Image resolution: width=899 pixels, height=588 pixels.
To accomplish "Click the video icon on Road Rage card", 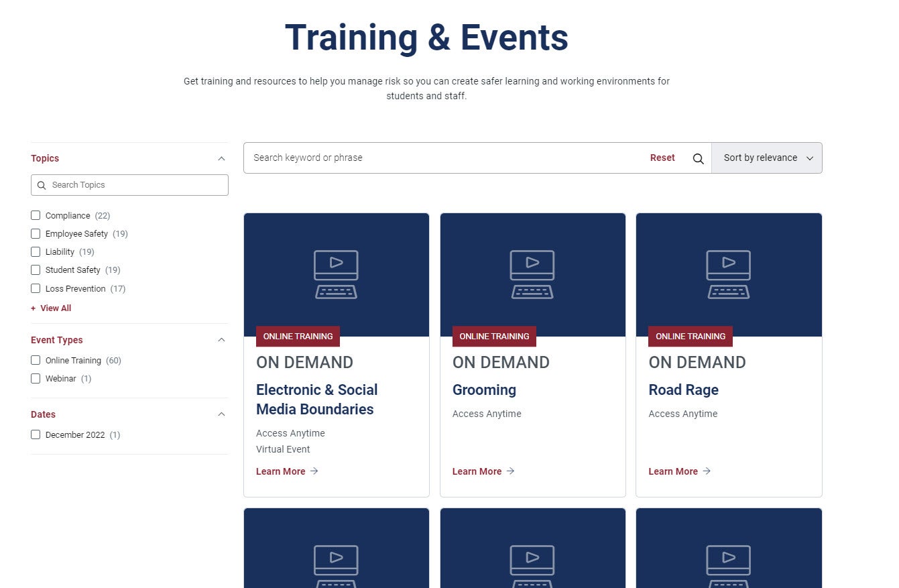I will [728, 274].
